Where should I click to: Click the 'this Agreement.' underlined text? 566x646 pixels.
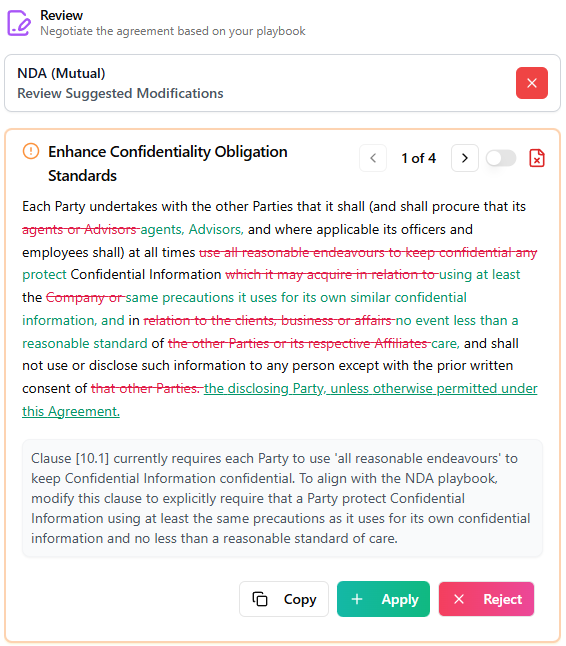(x=71, y=411)
